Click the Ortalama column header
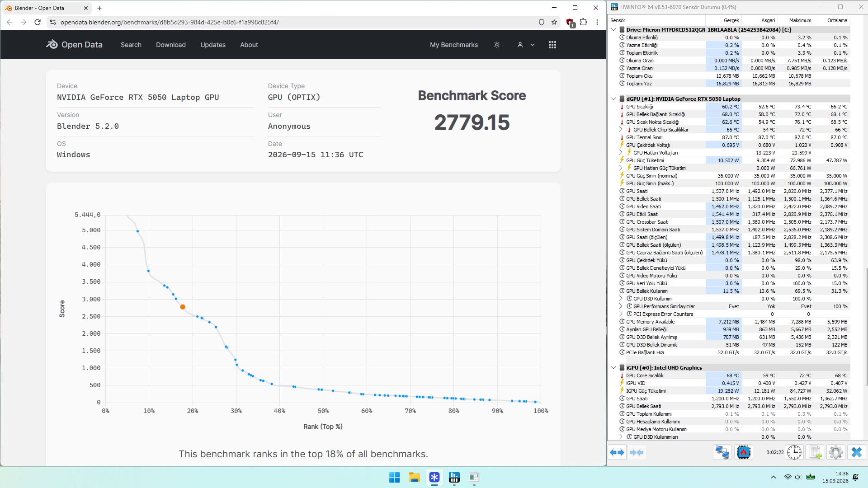868x488 pixels. (832, 20)
